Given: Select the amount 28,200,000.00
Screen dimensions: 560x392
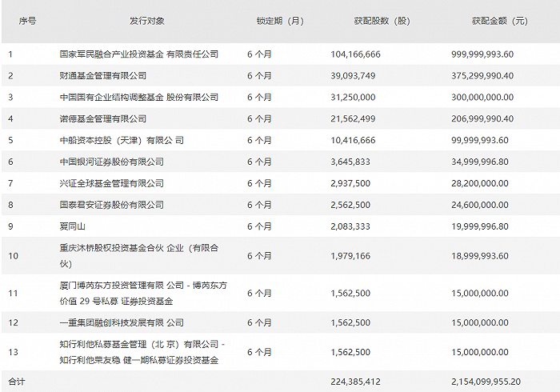Looking at the screenshot, I should (x=480, y=183).
